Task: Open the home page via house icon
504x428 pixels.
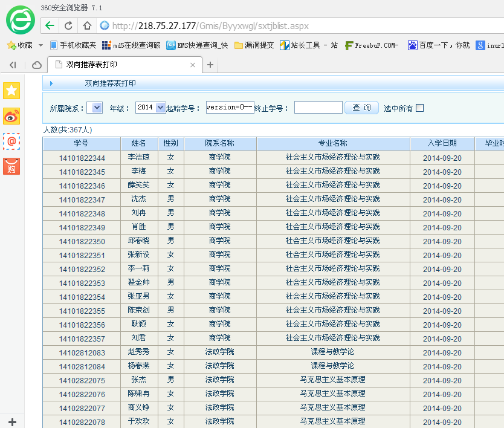Action: (x=87, y=26)
